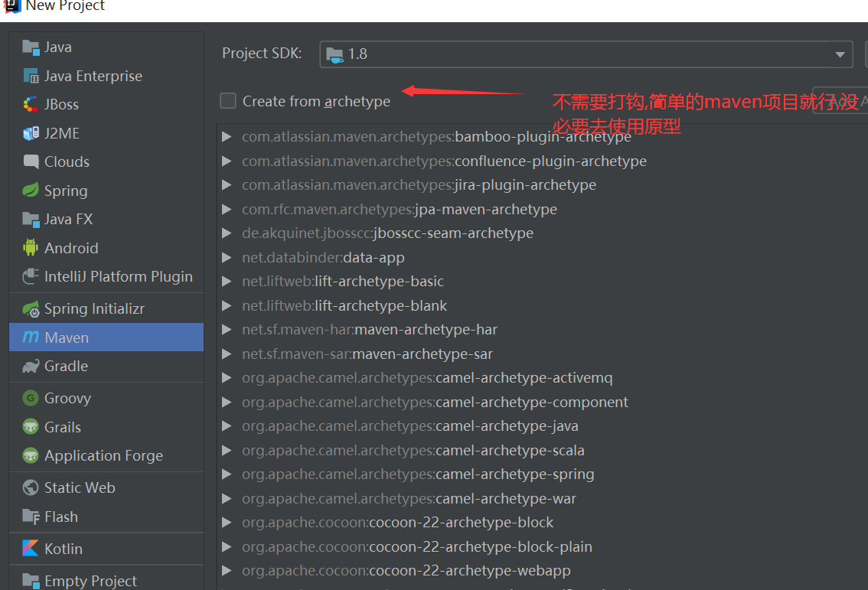Image resolution: width=868 pixels, height=590 pixels.
Task: Click the Java FX folder icon
Action: [31, 219]
